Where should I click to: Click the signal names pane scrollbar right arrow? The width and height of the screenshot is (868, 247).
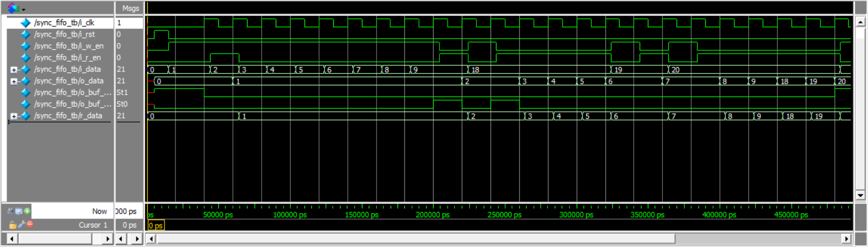click(x=108, y=239)
